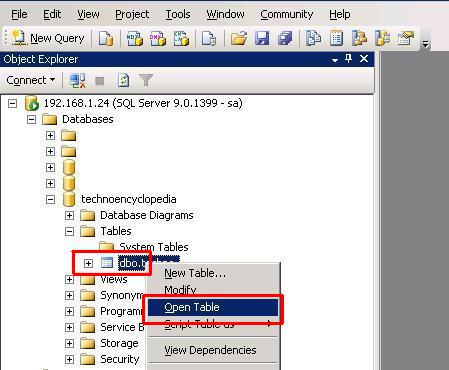Choose New Table from context menu
The width and height of the screenshot is (449, 370).
[213, 273]
